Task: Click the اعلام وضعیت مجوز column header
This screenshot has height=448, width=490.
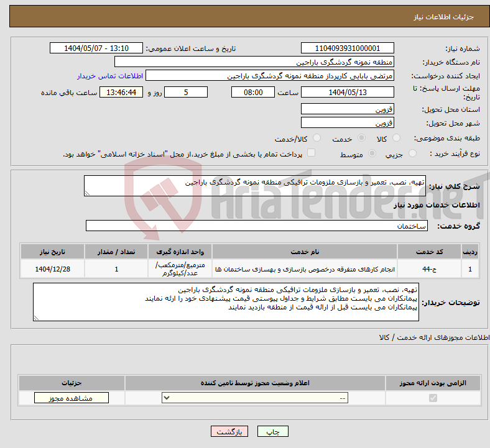Action: pyautogui.click(x=255, y=383)
